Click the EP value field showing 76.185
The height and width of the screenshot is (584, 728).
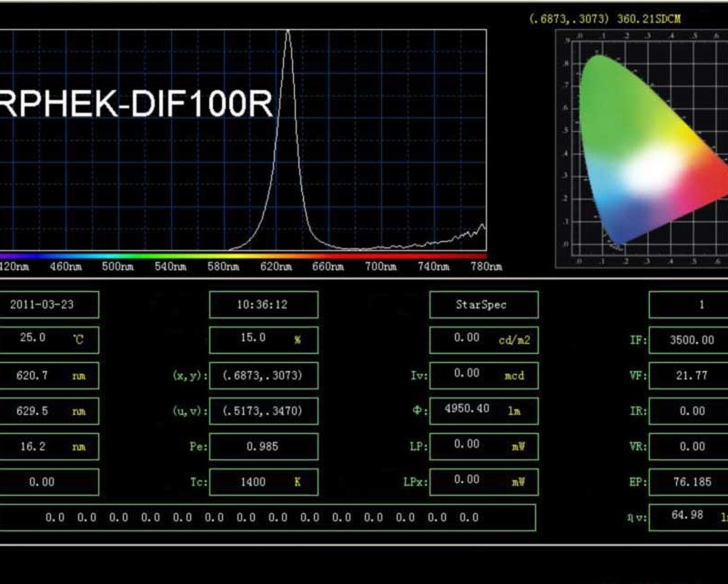pyautogui.click(x=690, y=481)
